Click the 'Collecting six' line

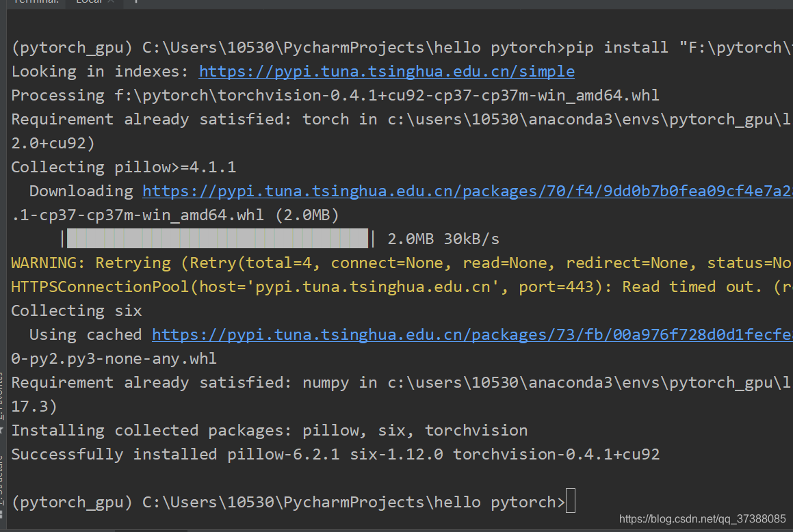point(77,310)
